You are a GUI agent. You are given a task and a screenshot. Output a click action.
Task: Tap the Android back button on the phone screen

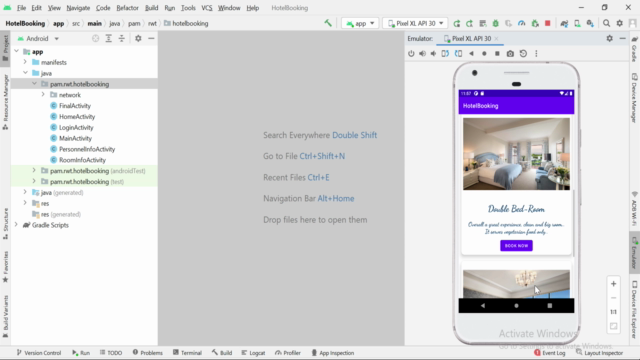coord(483,305)
